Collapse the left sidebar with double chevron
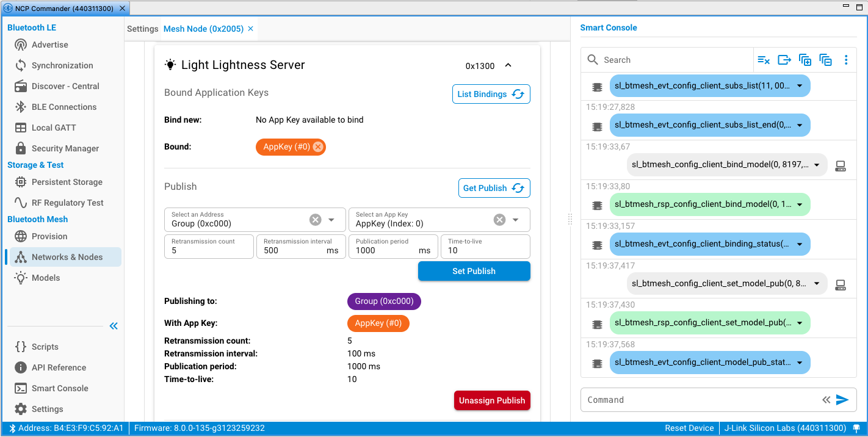Viewport: 868px width, 437px height. (x=114, y=326)
